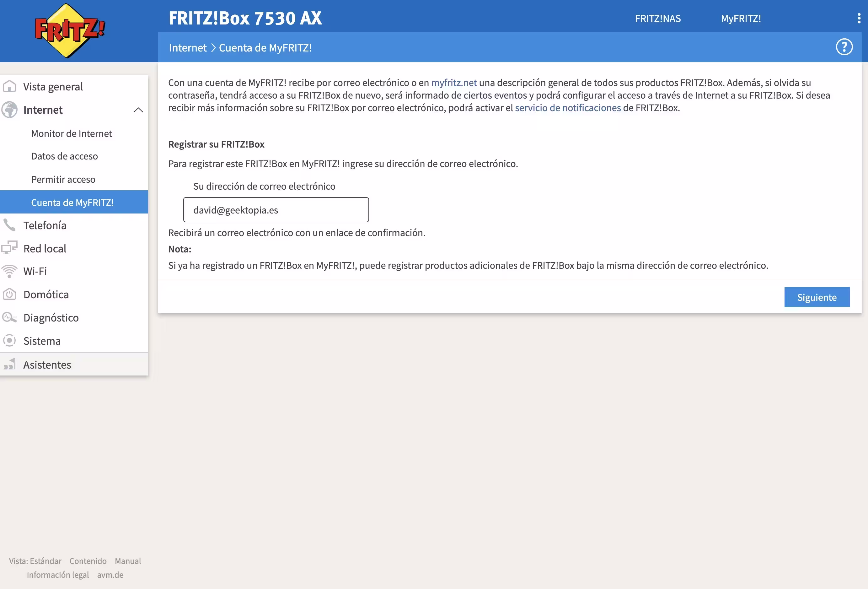The image size is (868, 589).
Task: Click the Asistentes wizard icon
Action: (x=9, y=364)
